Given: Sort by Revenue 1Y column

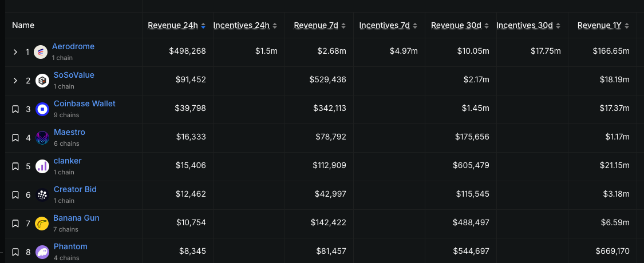Looking at the screenshot, I should [603, 25].
